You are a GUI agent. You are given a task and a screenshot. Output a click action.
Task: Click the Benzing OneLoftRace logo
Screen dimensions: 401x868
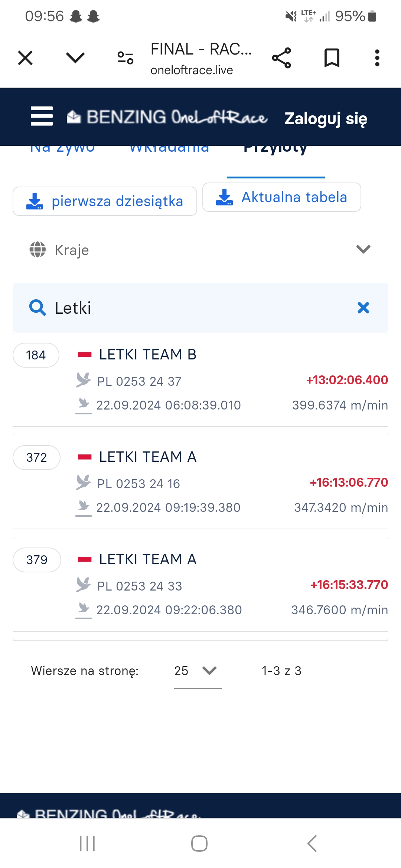167,117
